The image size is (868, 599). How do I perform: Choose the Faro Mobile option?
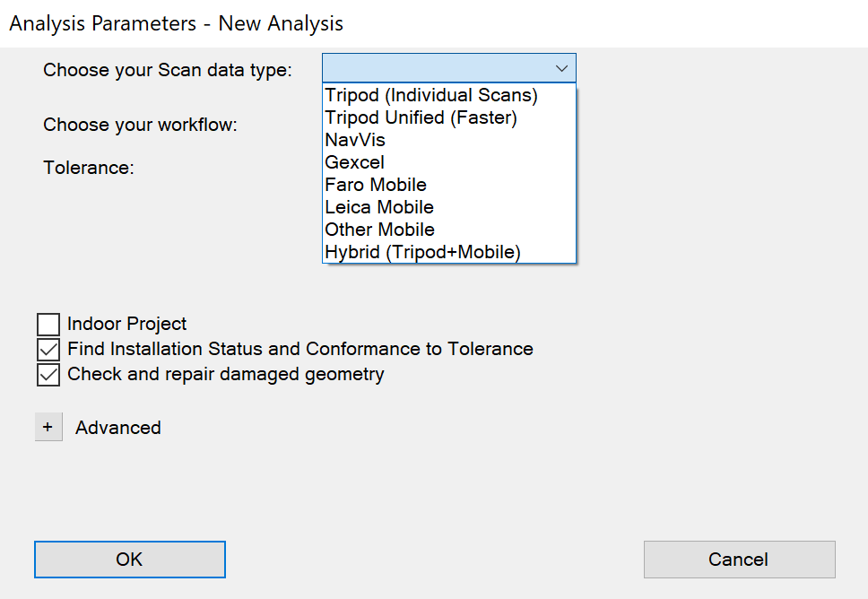(x=376, y=185)
